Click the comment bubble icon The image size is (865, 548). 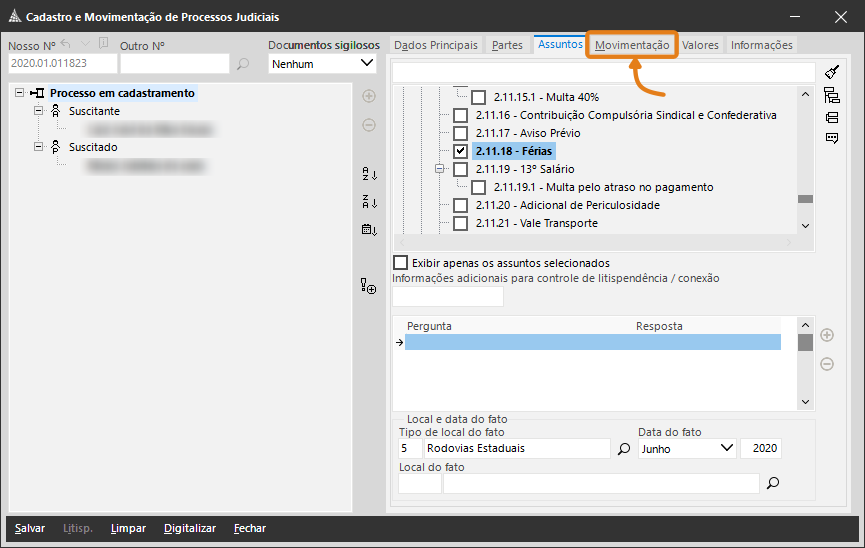coord(832,139)
